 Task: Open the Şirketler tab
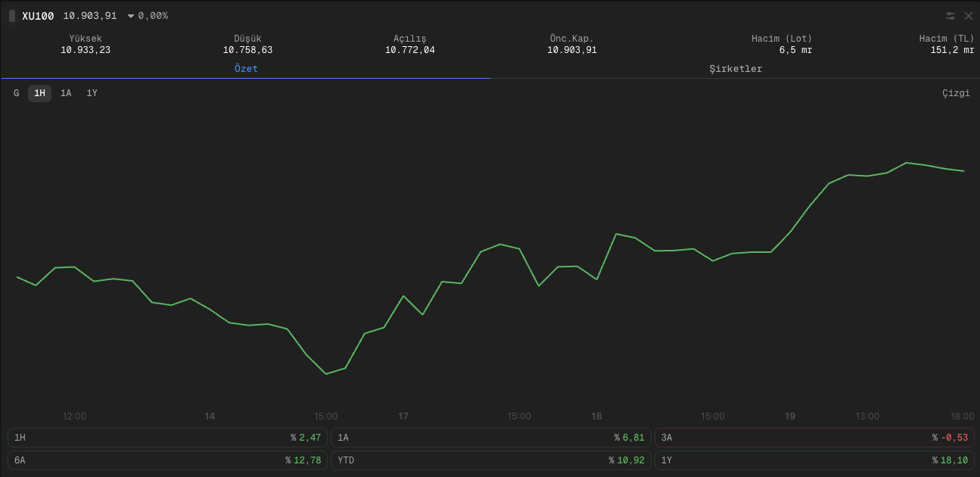click(735, 69)
